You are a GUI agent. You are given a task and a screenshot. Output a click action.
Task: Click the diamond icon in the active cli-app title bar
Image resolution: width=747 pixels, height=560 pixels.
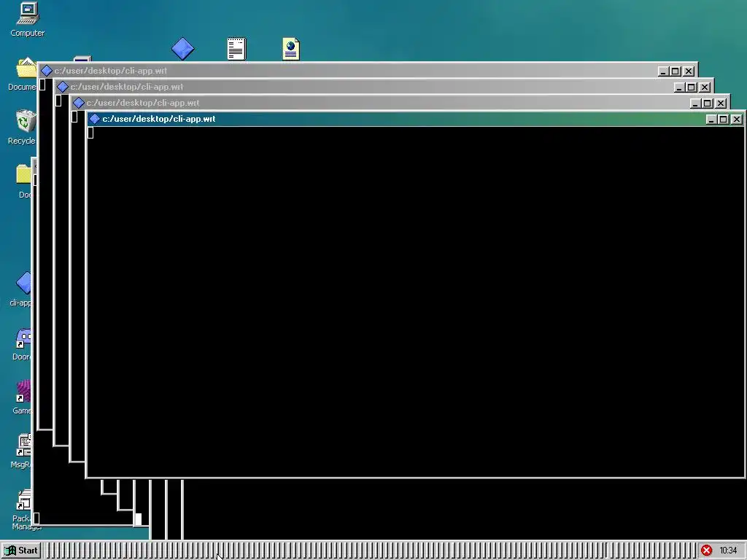point(95,119)
